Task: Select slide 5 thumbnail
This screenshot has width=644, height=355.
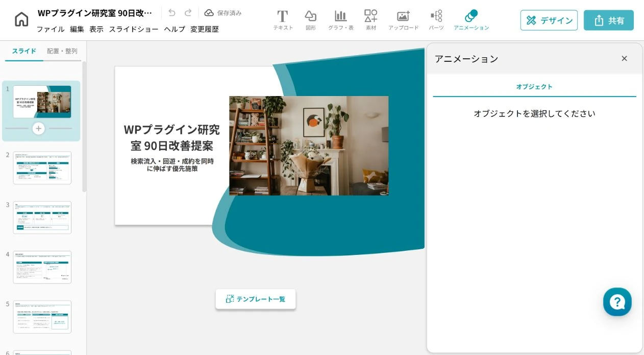Action: click(42, 317)
